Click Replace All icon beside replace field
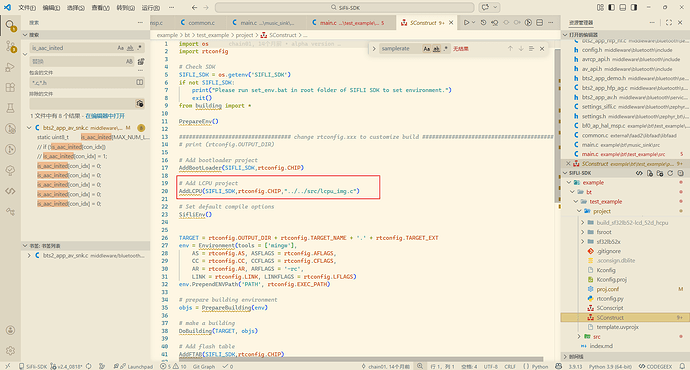 (x=141, y=62)
